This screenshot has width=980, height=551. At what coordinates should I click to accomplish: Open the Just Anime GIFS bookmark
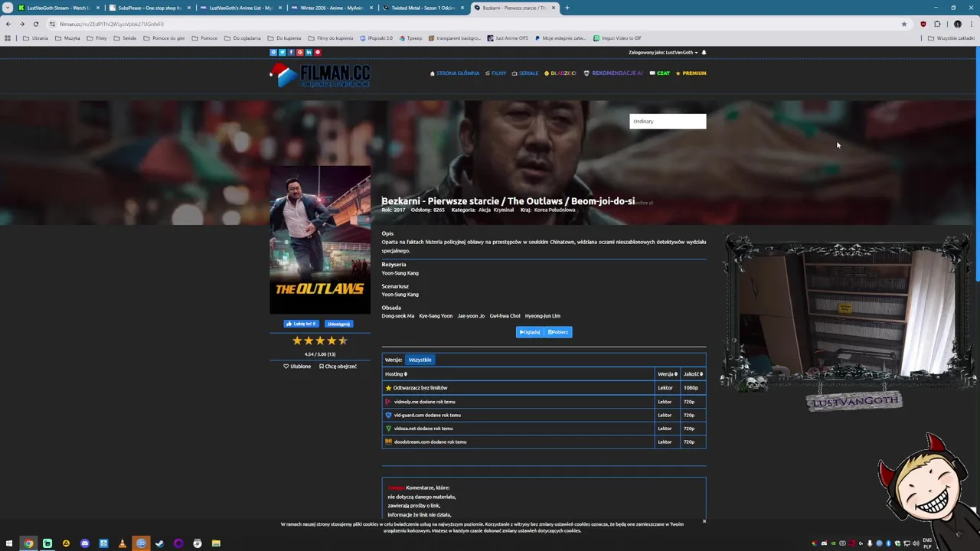point(508,37)
